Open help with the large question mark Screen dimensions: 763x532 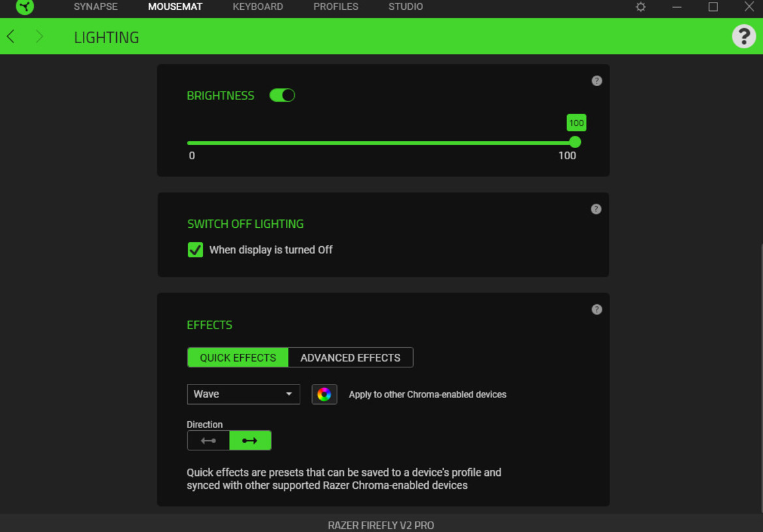[x=744, y=36]
